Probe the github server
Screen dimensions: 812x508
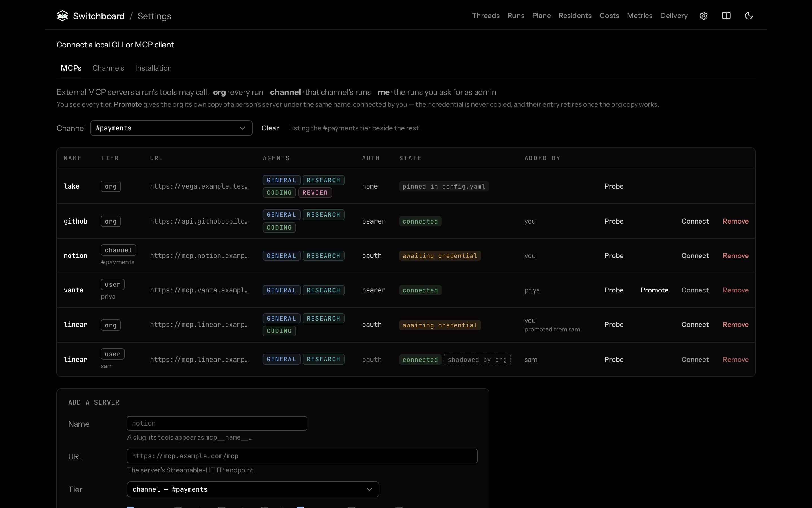click(614, 221)
